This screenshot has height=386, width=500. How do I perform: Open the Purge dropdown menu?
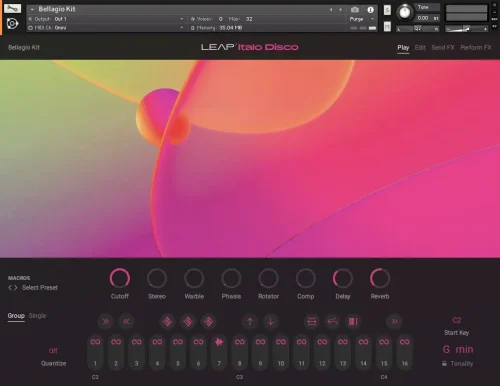coord(362,19)
